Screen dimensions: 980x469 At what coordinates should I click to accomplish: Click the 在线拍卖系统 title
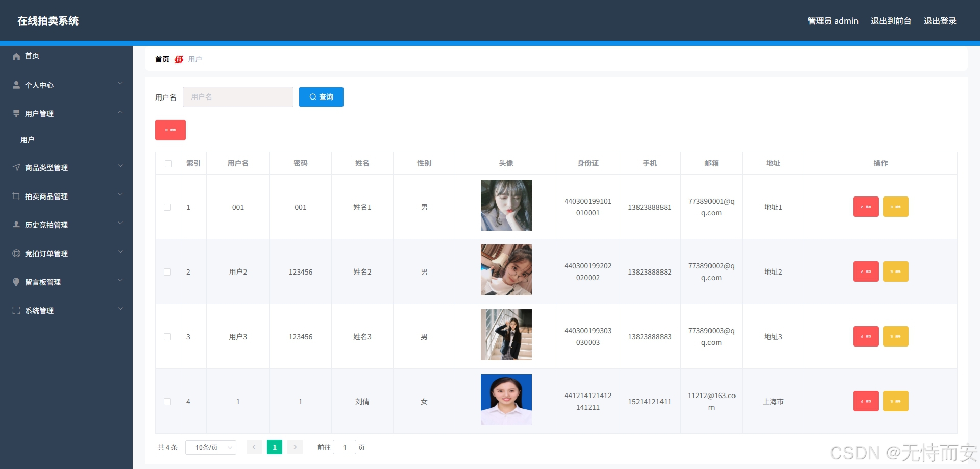48,21
